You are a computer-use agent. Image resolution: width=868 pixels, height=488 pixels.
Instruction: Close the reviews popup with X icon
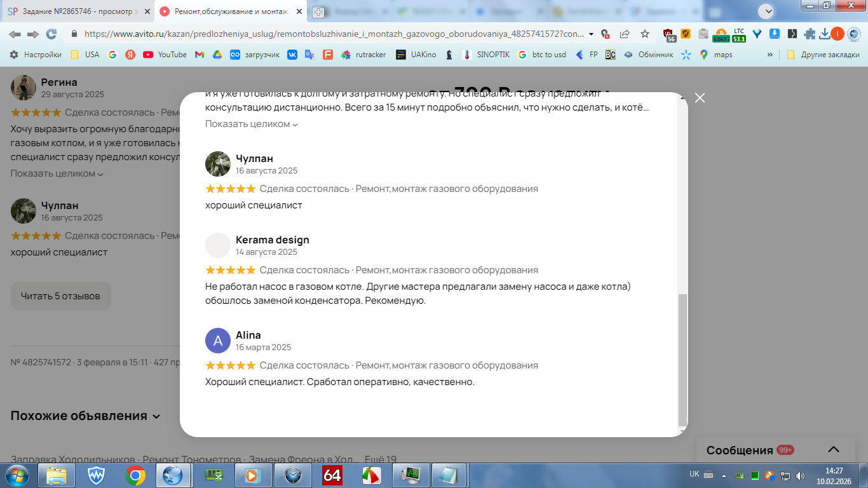click(x=700, y=98)
